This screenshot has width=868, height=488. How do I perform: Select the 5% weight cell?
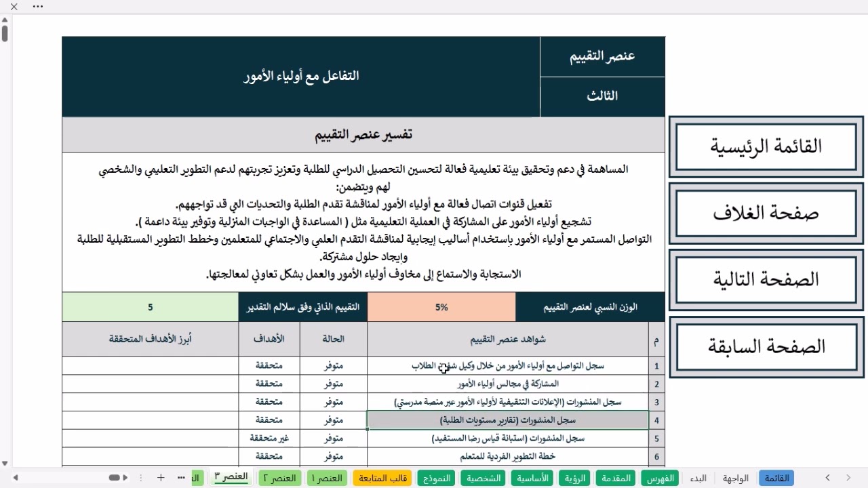[441, 307]
